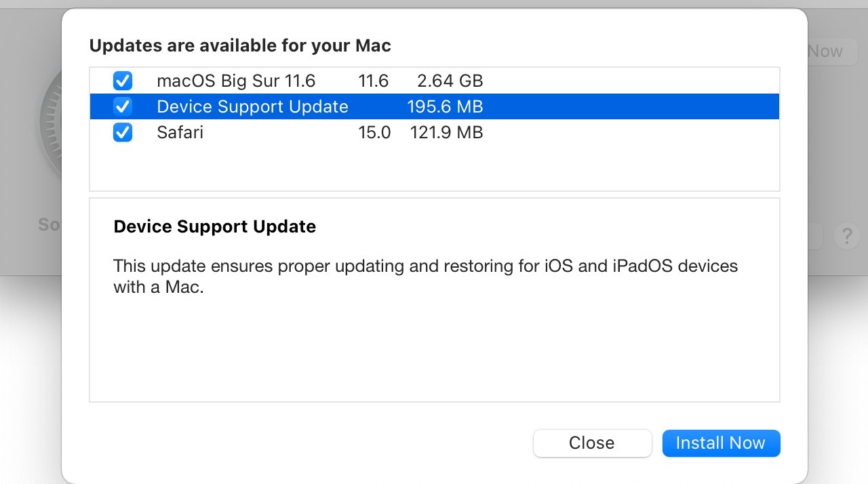Screen dimensions: 868x484
Task: Select the highlighted Device Support Update row name
Action: 252,106
